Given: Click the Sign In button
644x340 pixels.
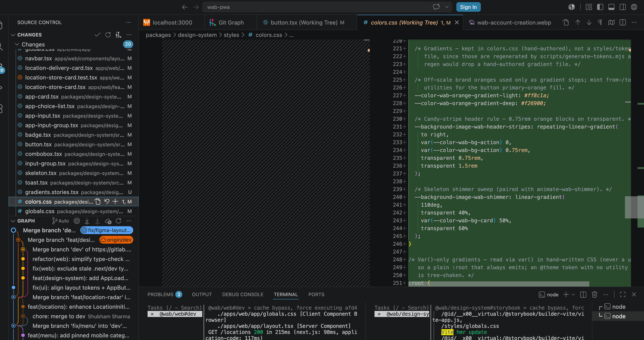Looking at the screenshot, I should tap(468, 7).
